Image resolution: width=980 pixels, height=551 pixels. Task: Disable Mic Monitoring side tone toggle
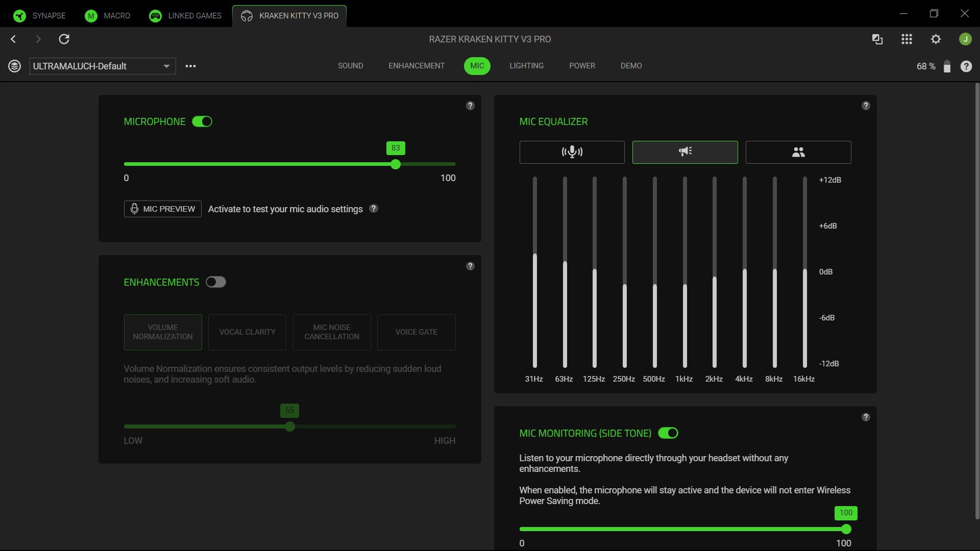point(668,433)
